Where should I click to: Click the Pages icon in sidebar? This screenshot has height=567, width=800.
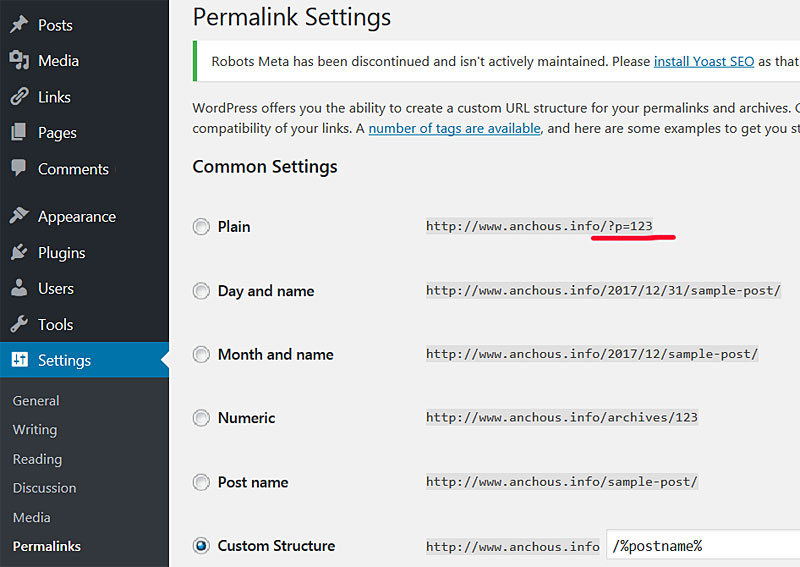[19, 133]
